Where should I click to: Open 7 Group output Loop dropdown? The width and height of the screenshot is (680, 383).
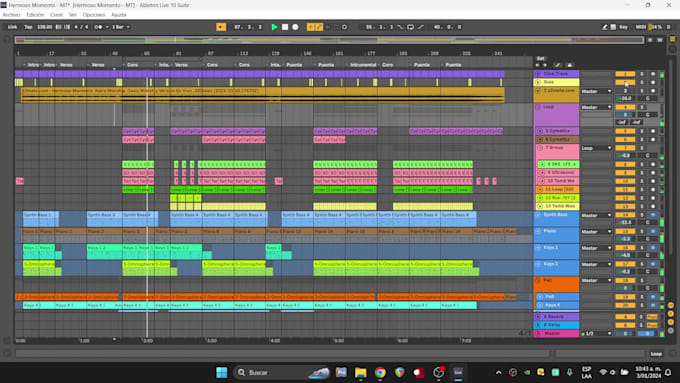596,148
